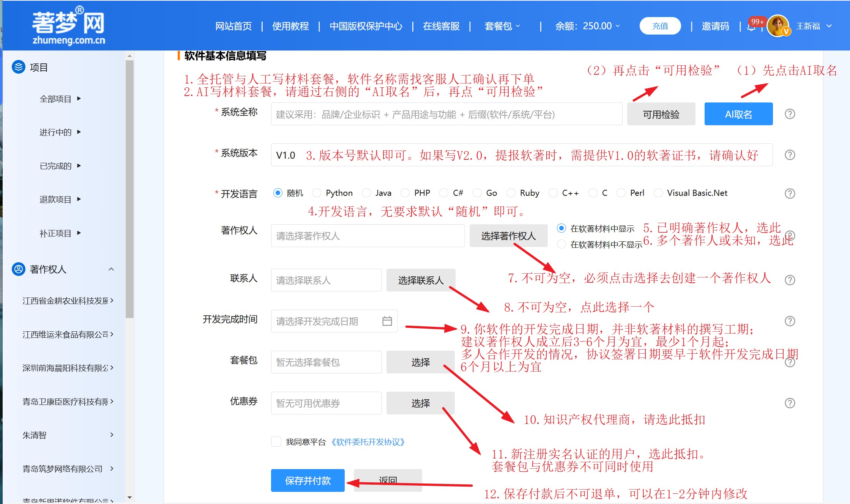Click the calendar icon in date field

point(387,321)
